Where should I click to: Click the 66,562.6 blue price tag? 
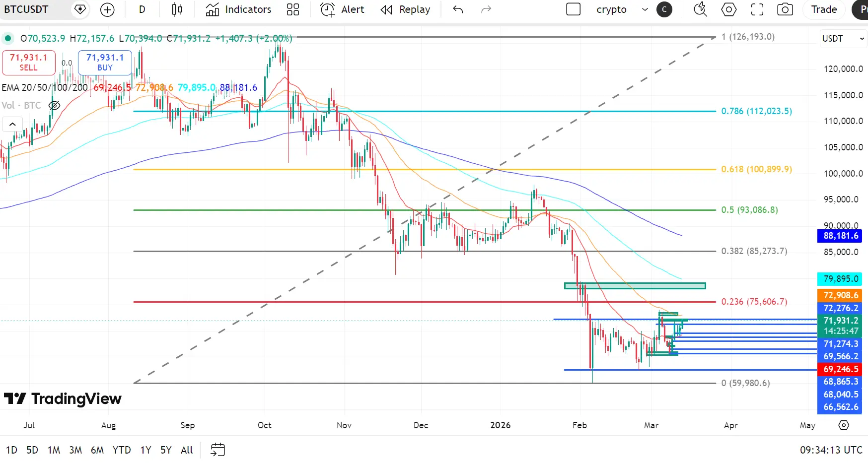click(x=840, y=407)
